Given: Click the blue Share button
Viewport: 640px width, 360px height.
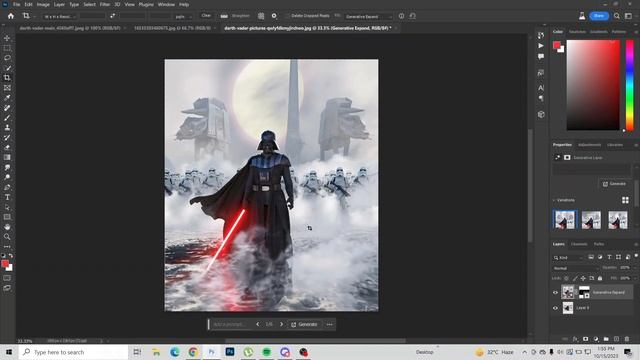Looking at the screenshot, I should (x=599, y=16).
